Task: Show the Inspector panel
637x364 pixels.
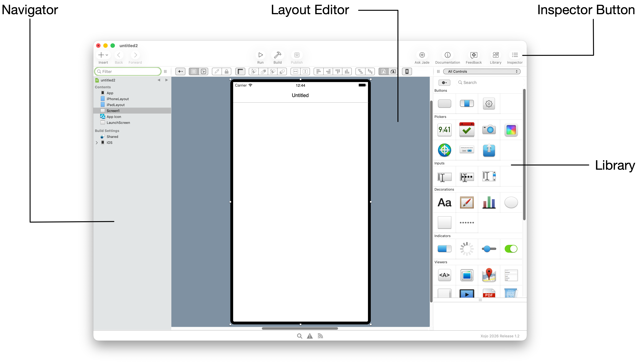Action: pos(515,55)
